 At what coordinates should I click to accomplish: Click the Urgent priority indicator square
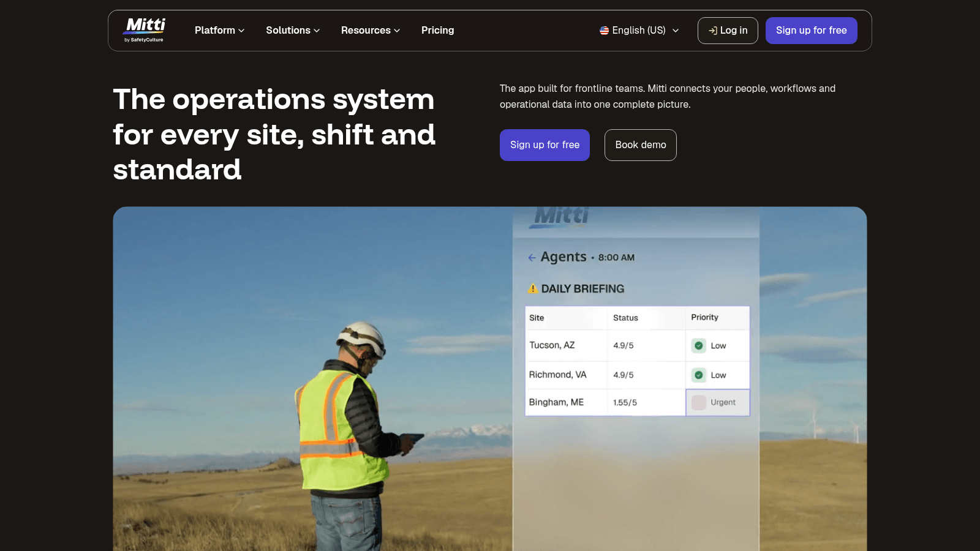click(699, 402)
